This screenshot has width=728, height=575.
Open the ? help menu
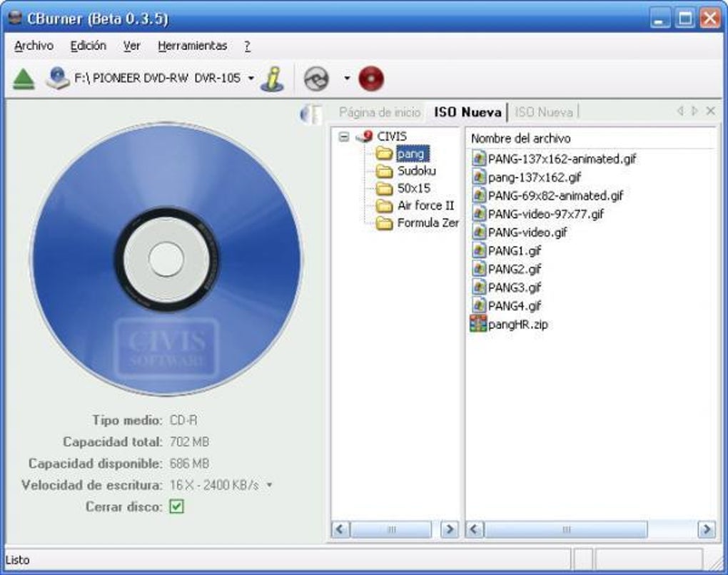click(248, 46)
